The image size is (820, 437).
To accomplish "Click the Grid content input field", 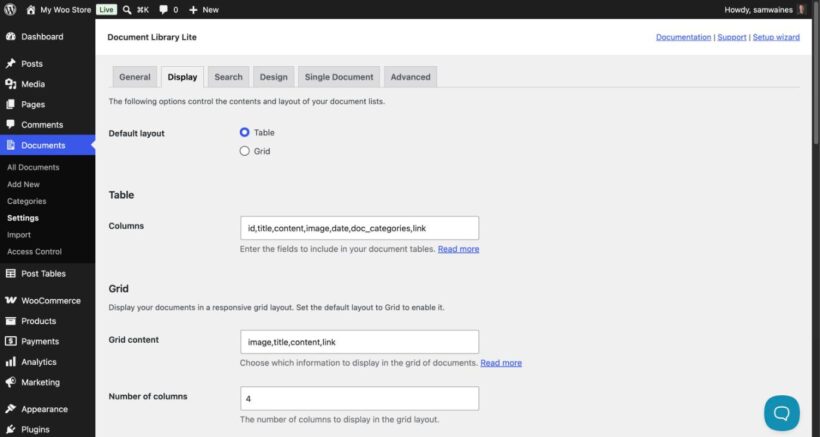I will (x=359, y=342).
